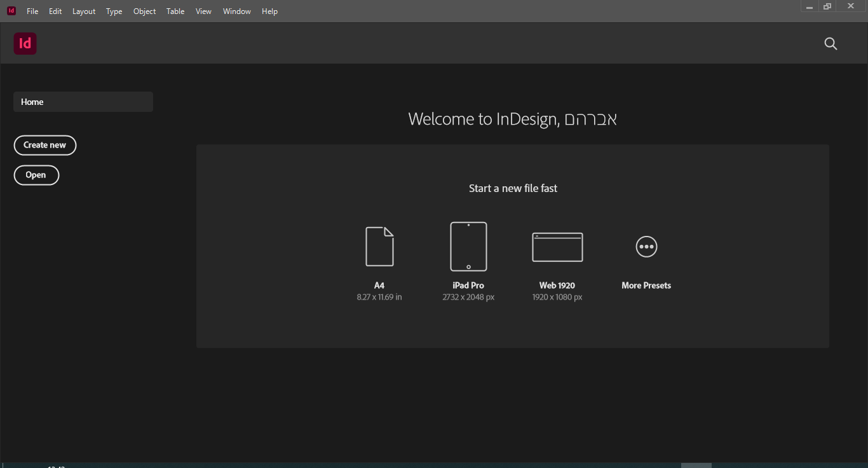Open the Object menu

(144, 11)
